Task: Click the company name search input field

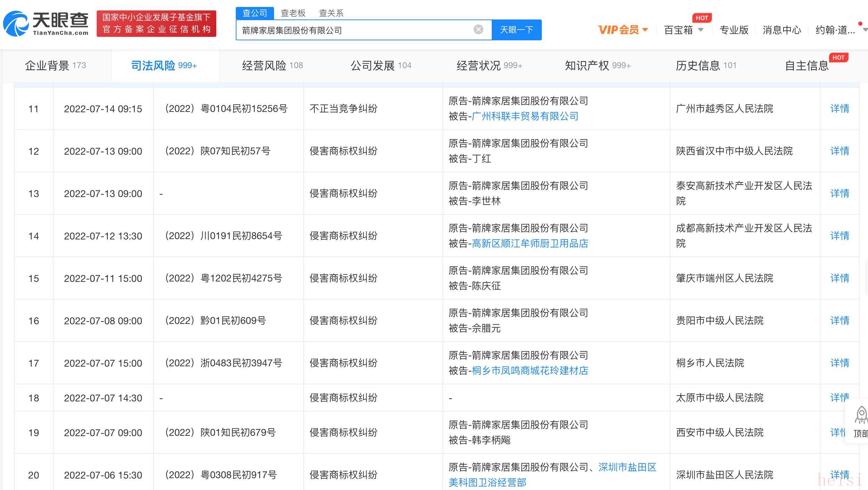Action: pos(355,30)
